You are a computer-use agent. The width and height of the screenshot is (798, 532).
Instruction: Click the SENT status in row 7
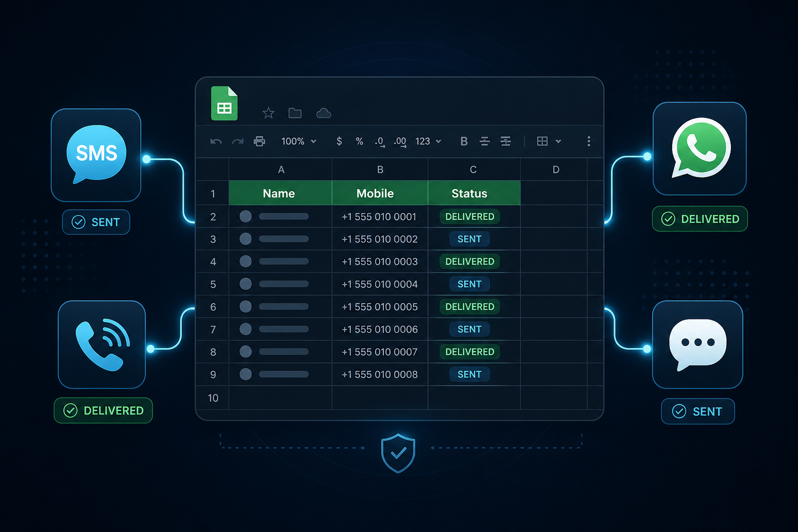pyautogui.click(x=470, y=329)
